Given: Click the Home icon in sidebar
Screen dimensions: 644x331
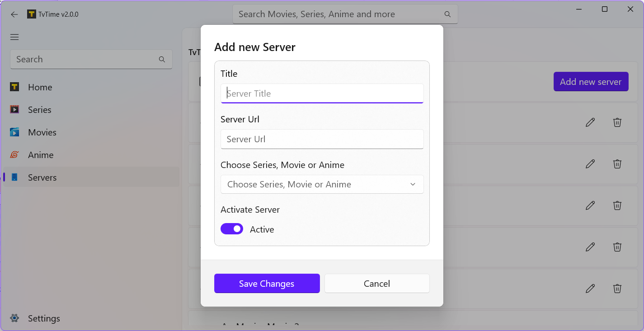Looking at the screenshot, I should point(14,87).
